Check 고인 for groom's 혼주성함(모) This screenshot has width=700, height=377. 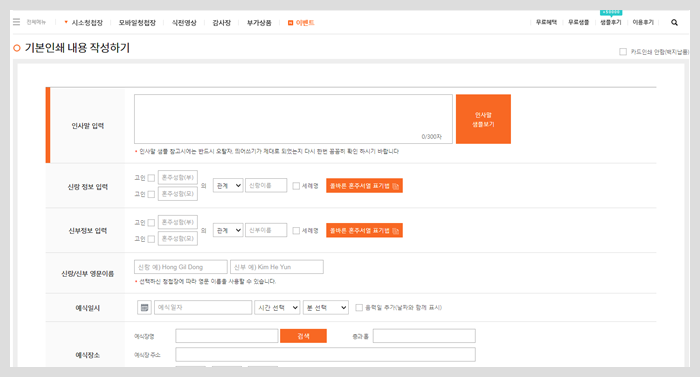point(151,194)
